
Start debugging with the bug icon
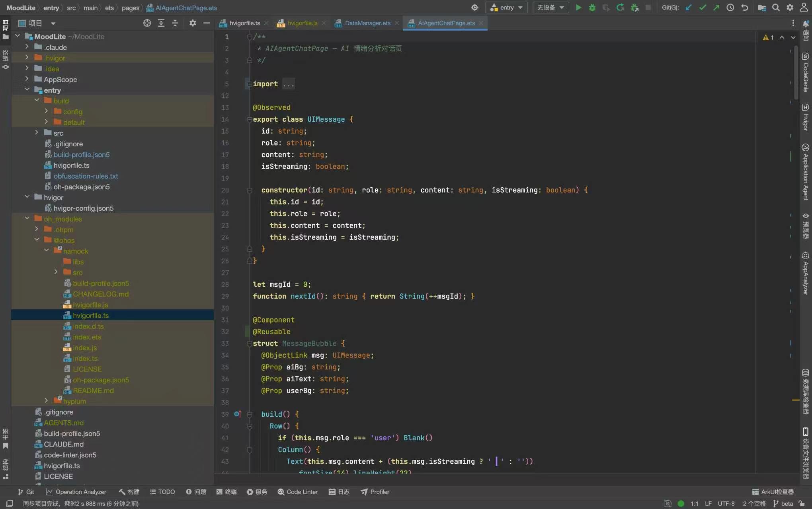(592, 8)
